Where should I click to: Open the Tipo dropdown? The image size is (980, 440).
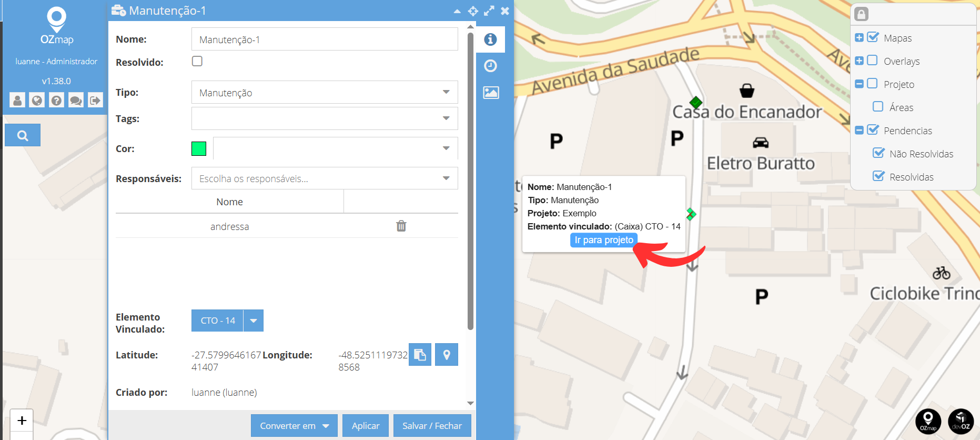pyautogui.click(x=325, y=92)
